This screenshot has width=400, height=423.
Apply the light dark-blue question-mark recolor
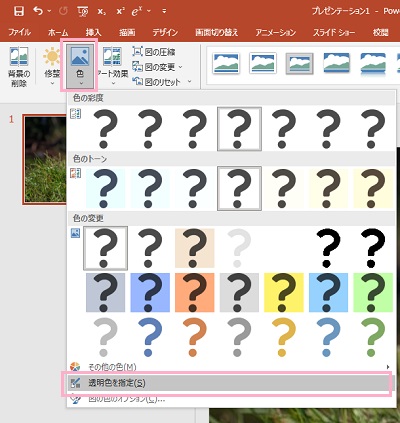[x=150, y=337]
